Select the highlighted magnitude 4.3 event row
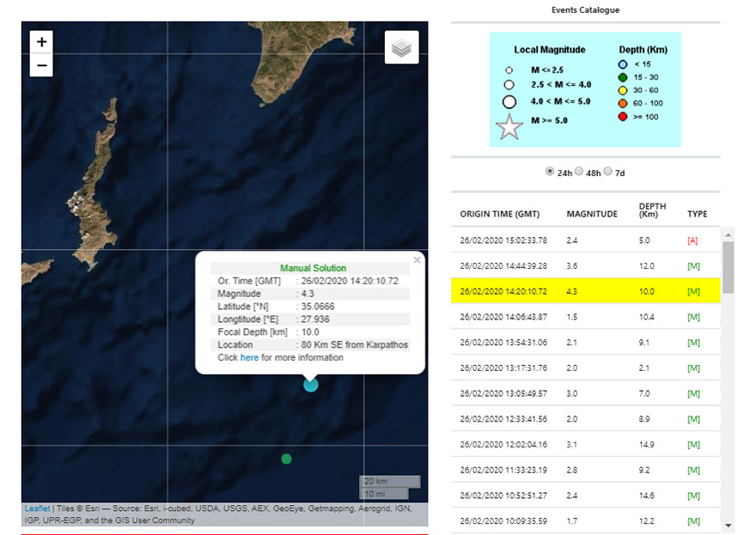756x535 pixels. [x=586, y=292]
